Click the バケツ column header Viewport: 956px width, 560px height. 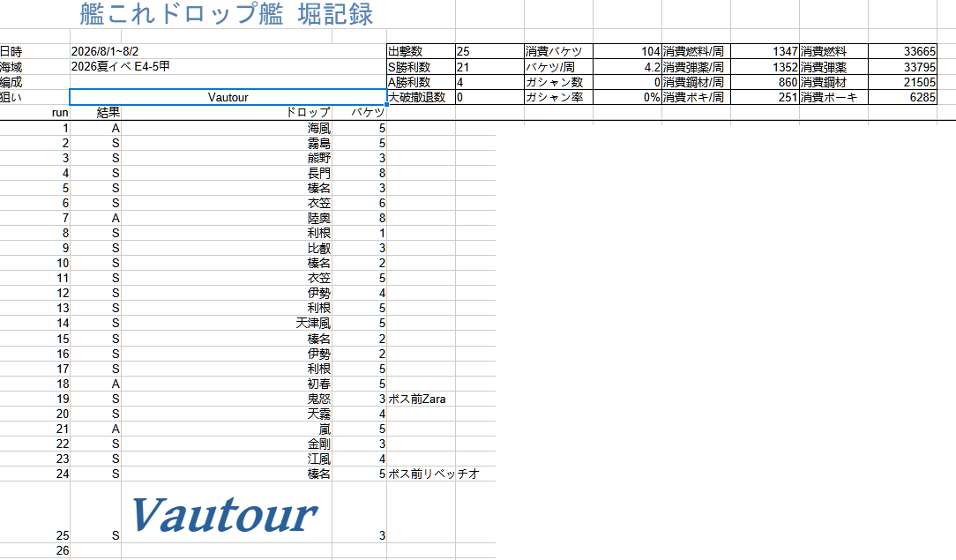pyautogui.click(x=359, y=112)
